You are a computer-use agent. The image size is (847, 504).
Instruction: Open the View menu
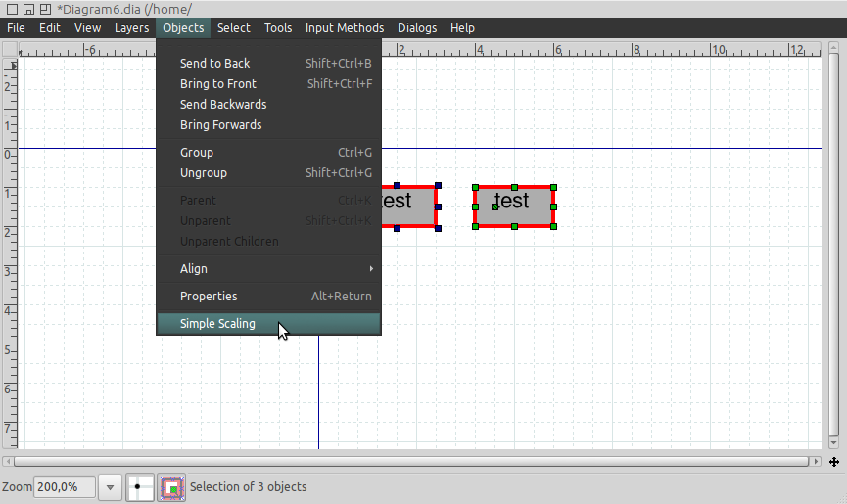point(87,28)
